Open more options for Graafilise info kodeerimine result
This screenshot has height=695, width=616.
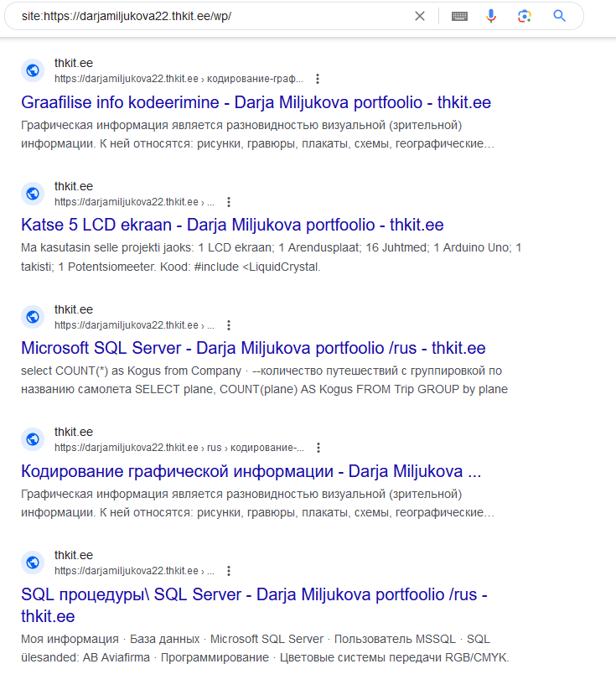318,79
